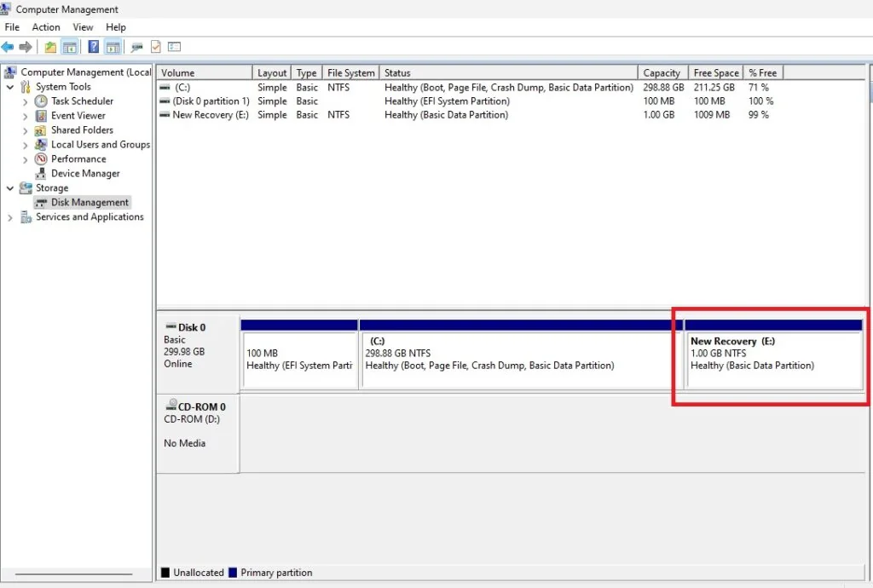The height and width of the screenshot is (588, 873).
Task: Open the File menu
Action: [12, 27]
